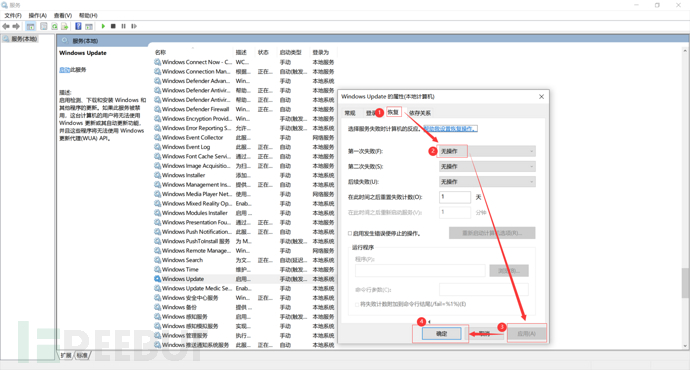Sort by the 登录为 column header

[x=321, y=52]
